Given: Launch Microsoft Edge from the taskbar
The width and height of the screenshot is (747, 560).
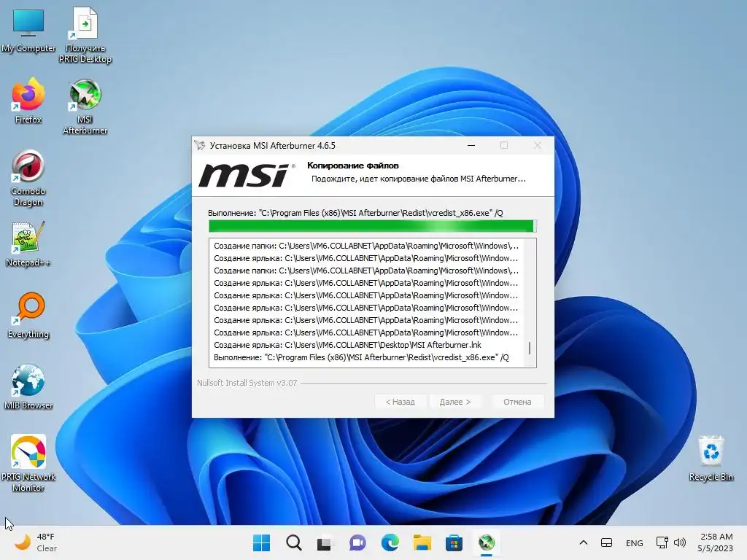Looking at the screenshot, I should 390,542.
